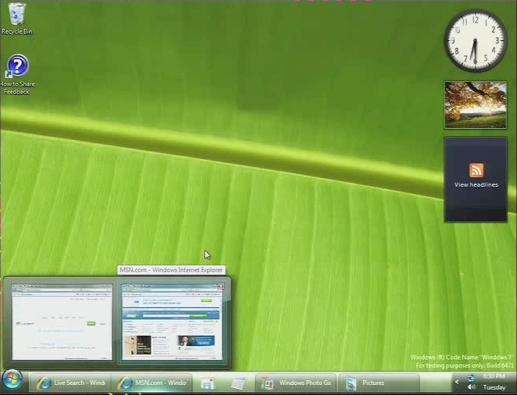
Task: Open the Recycle Bin desktop icon
Action: (17, 18)
